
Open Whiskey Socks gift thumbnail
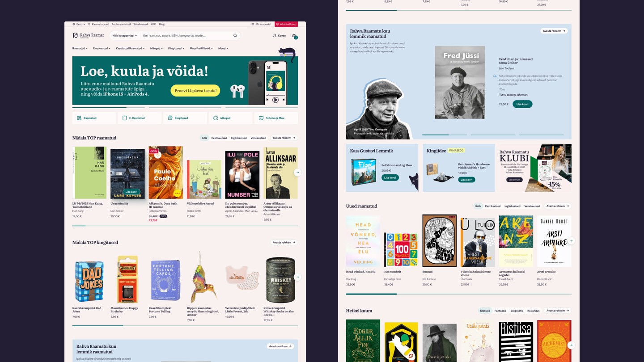[x=280, y=280]
